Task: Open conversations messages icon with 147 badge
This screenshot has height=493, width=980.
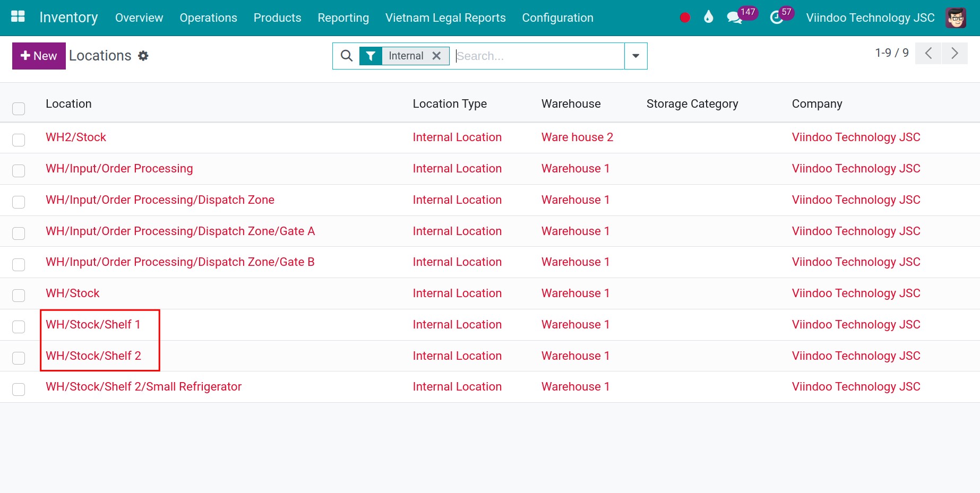Action: tap(735, 18)
